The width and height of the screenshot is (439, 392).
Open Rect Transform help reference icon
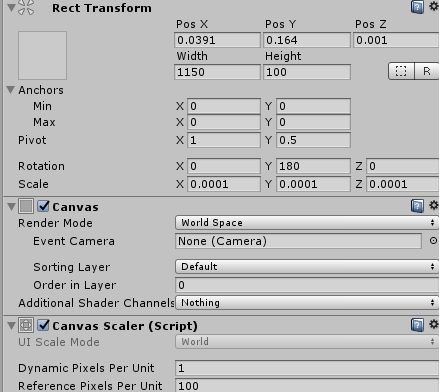[x=417, y=7]
